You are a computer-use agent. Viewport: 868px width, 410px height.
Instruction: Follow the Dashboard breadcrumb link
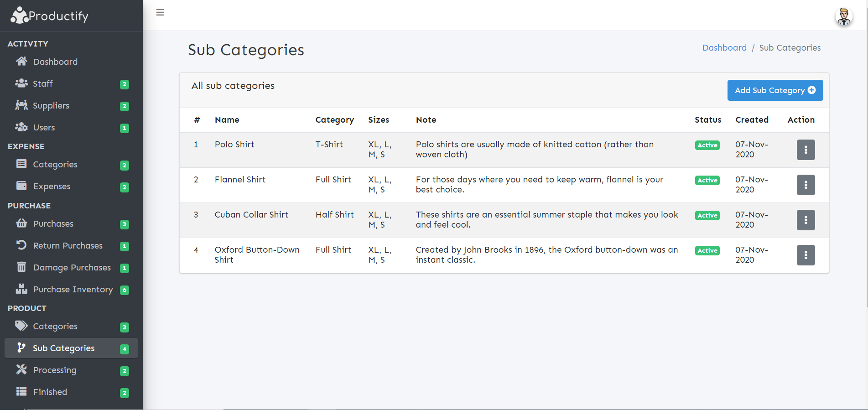(724, 48)
